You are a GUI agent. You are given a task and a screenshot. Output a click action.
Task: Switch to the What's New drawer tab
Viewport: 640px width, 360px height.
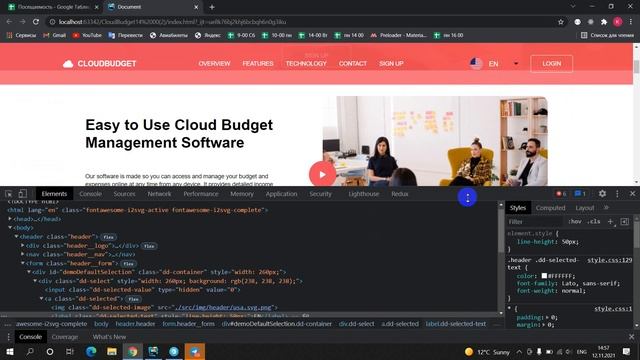(x=109, y=337)
